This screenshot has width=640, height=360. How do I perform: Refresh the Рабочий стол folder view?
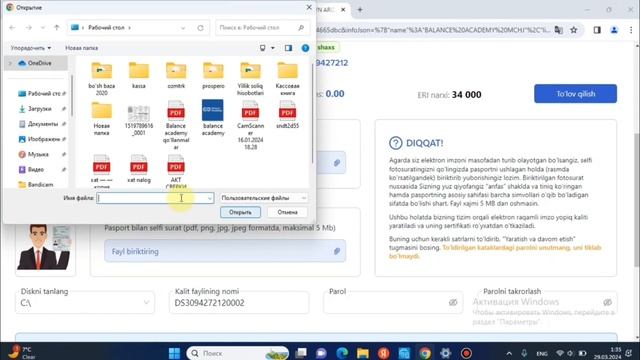coord(200,28)
